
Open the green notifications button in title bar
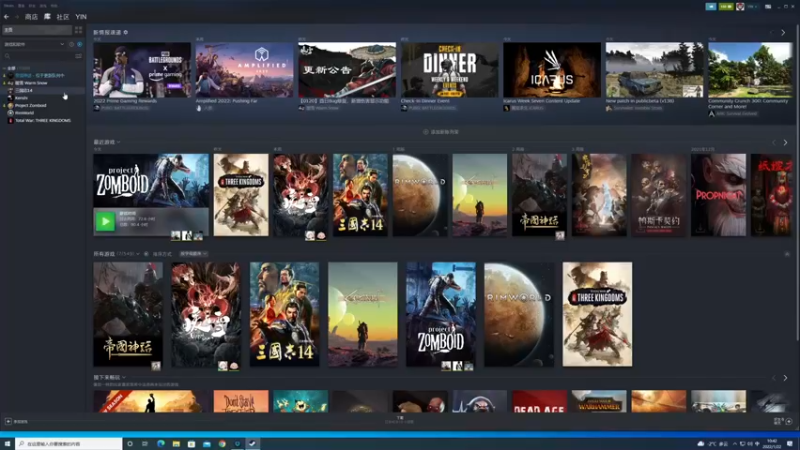pyautogui.click(x=726, y=7)
